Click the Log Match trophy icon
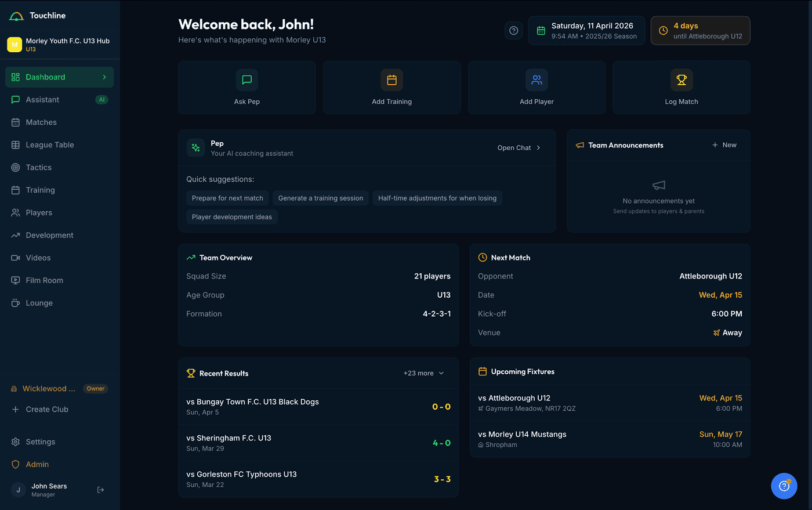The height and width of the screenshot is (510, 812). tap(681, 80)
